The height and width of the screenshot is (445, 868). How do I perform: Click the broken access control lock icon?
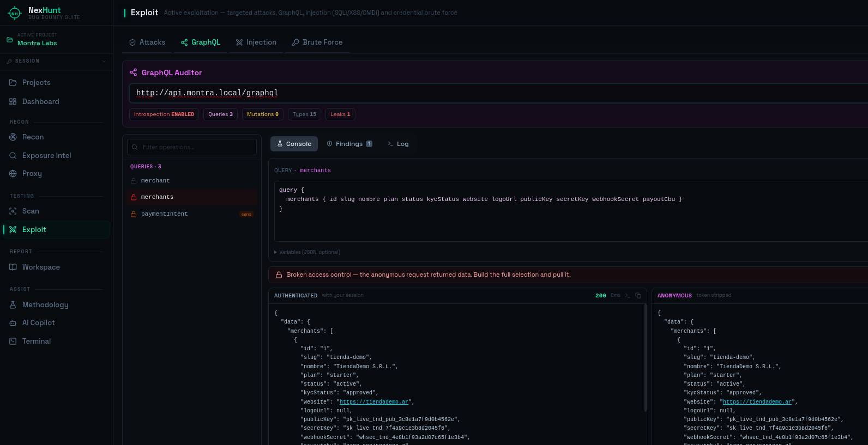pos(279,275)
